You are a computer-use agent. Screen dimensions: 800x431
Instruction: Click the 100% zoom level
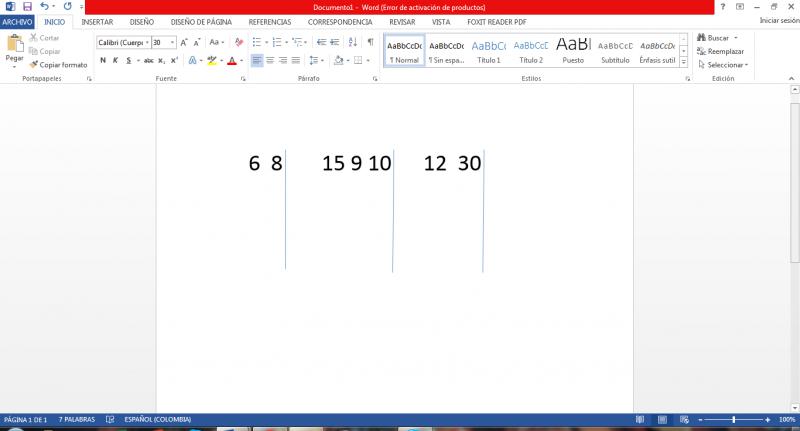pyautogui.click(x=787, y=419)
